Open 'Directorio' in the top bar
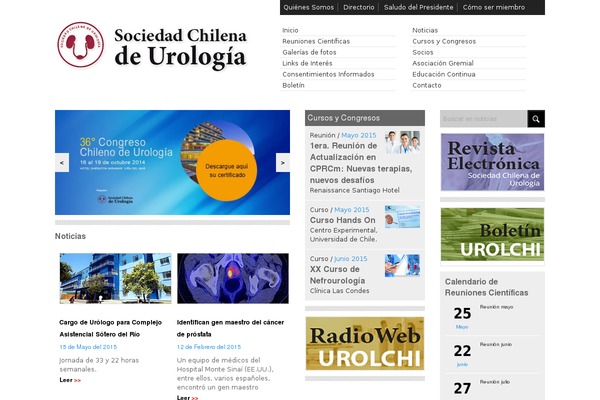 coord(359,7)
